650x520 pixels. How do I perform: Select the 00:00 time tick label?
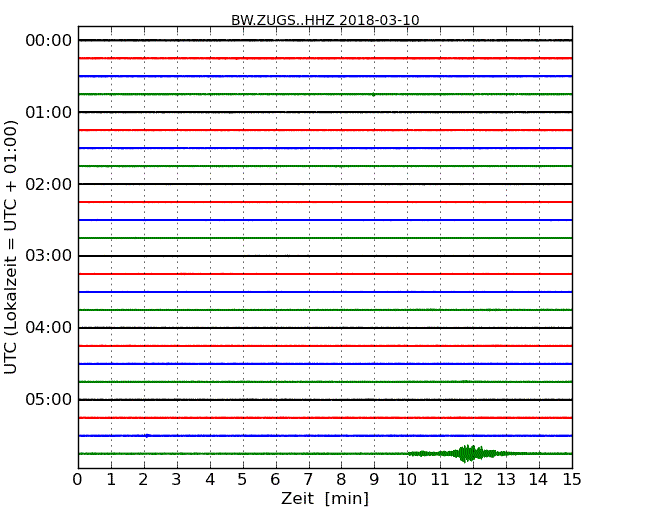(x=49, y=41)
